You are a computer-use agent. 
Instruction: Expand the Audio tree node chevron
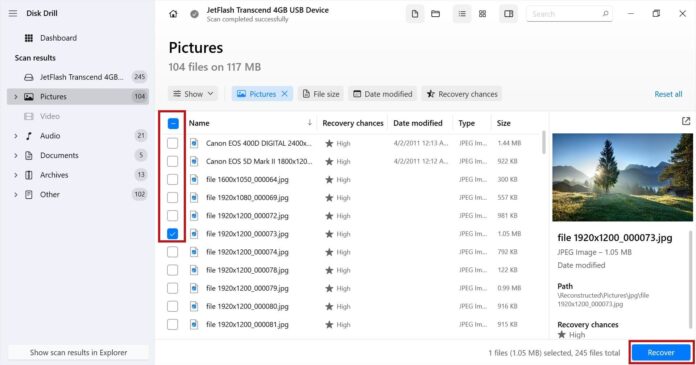coord(16,136)
